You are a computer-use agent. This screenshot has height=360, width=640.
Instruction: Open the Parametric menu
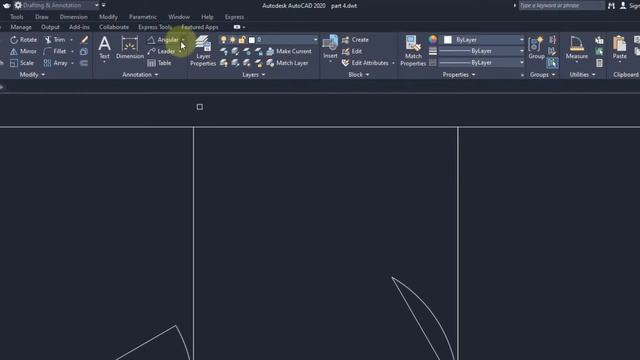pos(143,17)
